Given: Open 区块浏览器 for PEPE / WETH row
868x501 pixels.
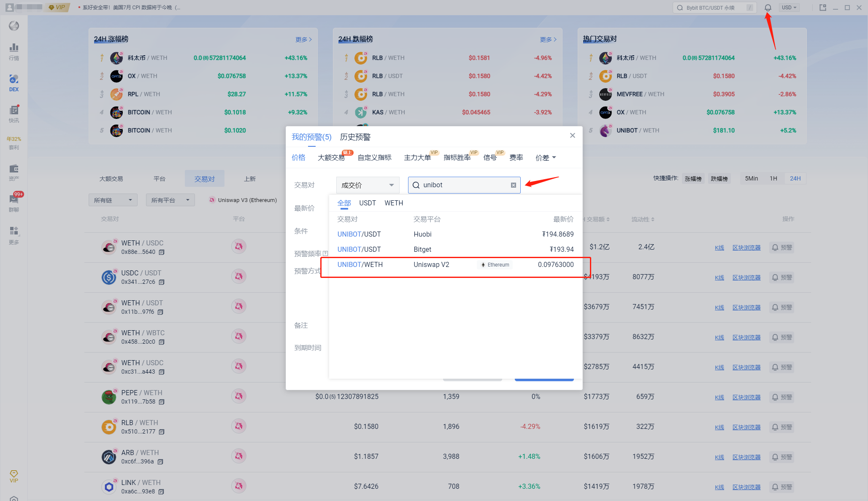Looking at the screenshot, I should coord(746,398).
